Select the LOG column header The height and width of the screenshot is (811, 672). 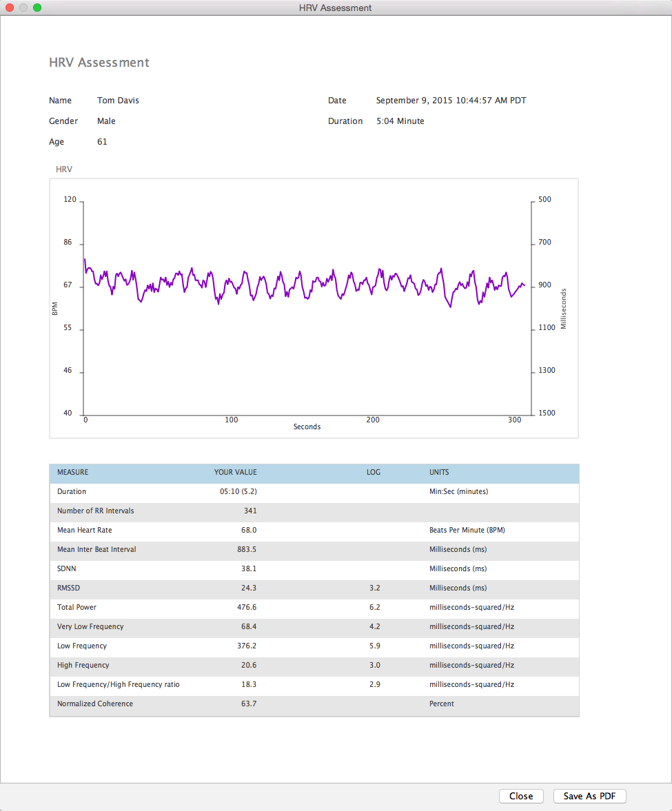point(374,472)
